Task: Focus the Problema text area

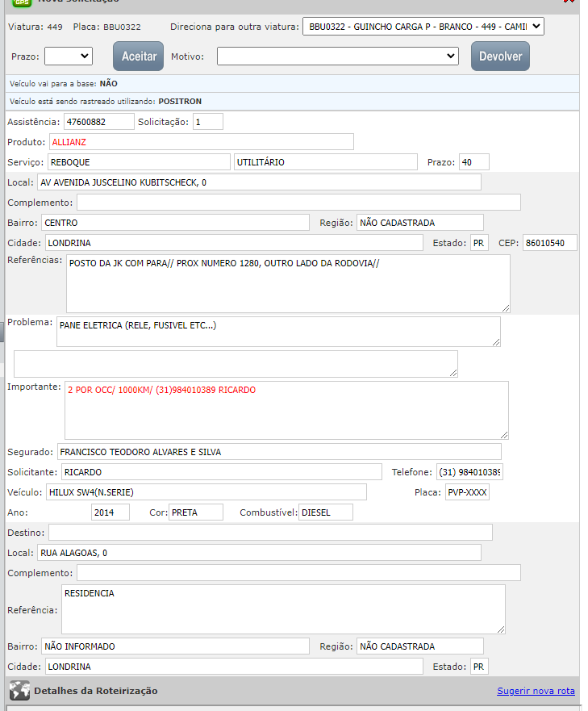Action: pos(278,331)
